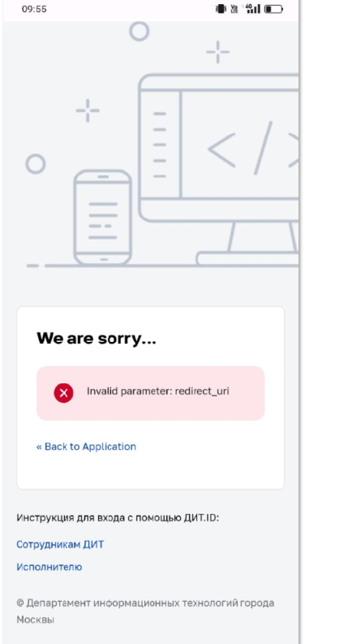This screenshot has height=644, width=361.
Task: Click the monitor sidebar lines illustration
Action: [x=160, y=145]
